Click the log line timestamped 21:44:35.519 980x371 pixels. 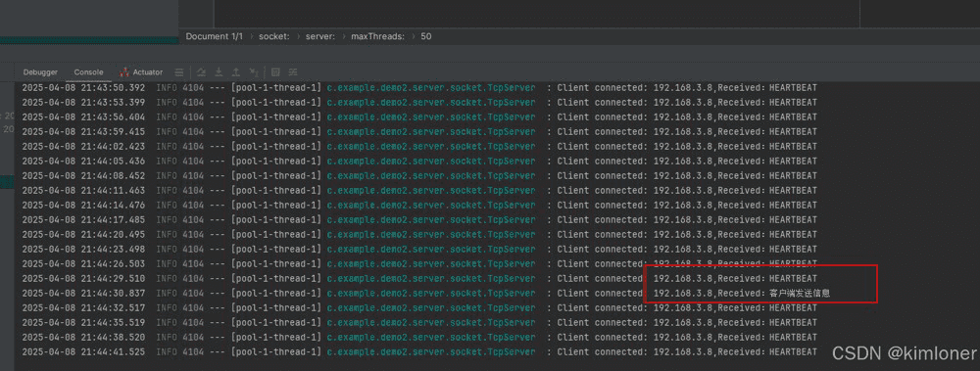tap(419, 322)
